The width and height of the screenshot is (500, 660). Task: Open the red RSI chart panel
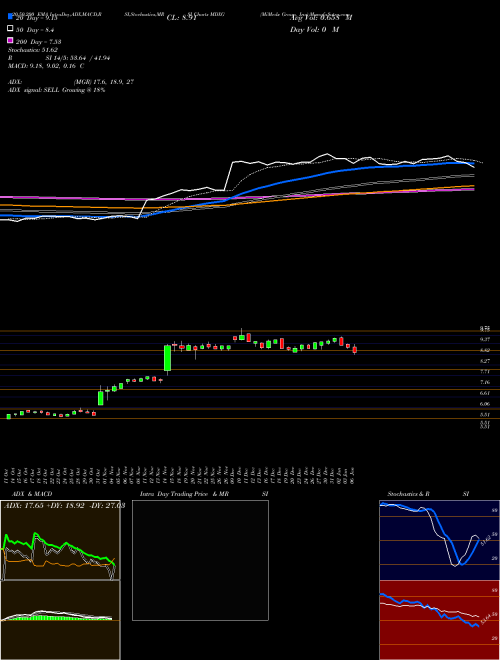pos(439,620)
